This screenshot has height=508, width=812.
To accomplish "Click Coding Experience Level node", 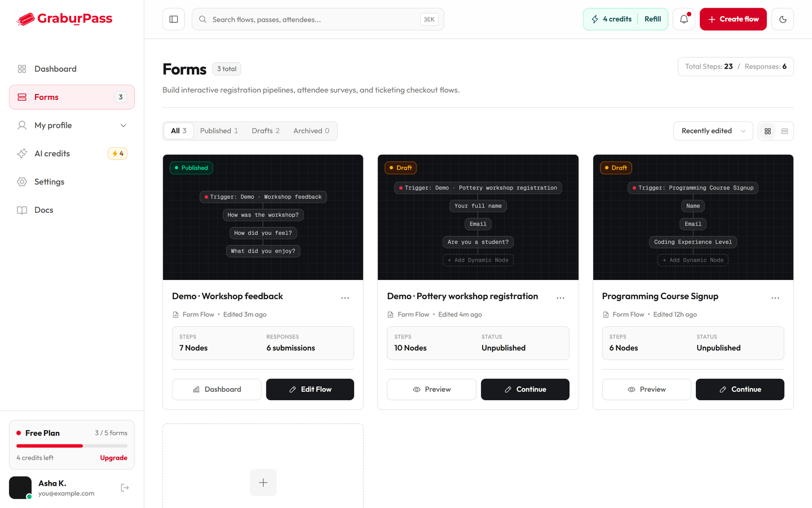I will point(693,242).
